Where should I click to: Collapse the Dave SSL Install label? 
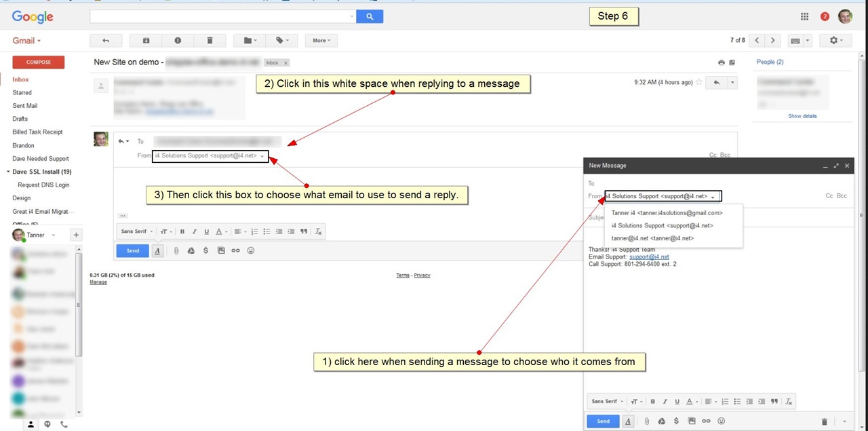point(8,172)
